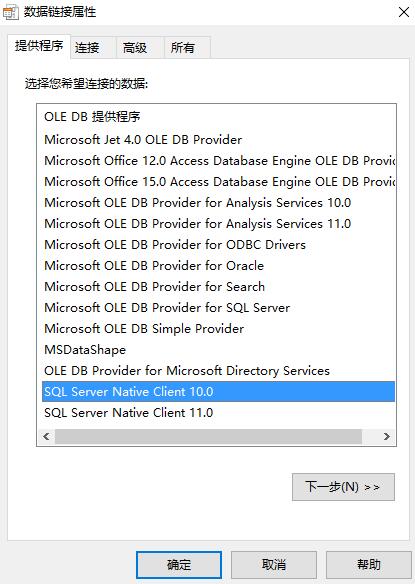Close the 数据链接属性 dialog
This screenshot has height=584, width=415.
(404, 12)
